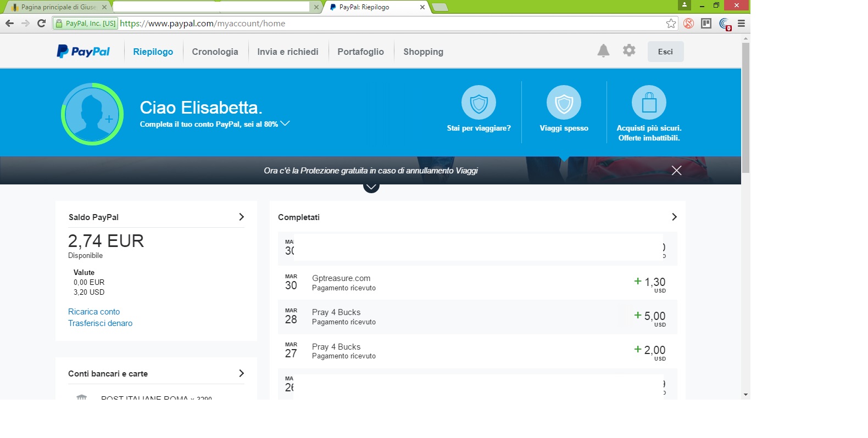This screenshot has width=868, height=438.
Task: Close the 'PayPal: Riepilogo' tab
Action: point(422,7)
